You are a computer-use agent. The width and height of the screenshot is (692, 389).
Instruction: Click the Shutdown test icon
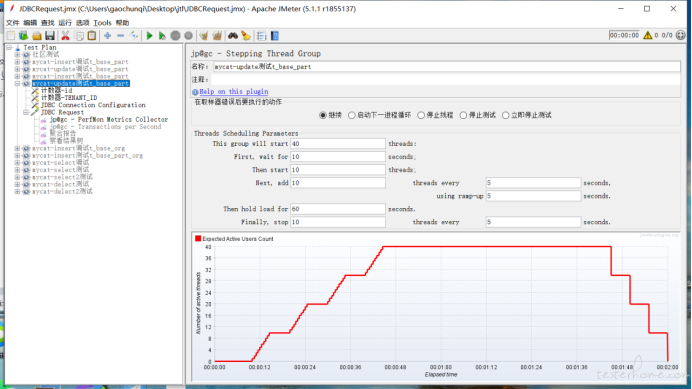(x=188, y=36)
